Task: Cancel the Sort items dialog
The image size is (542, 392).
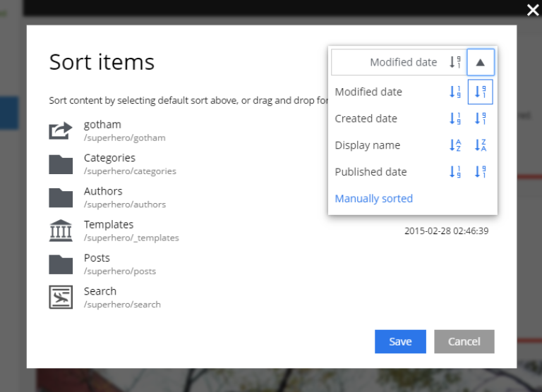Action: click(x=464, y=341)
